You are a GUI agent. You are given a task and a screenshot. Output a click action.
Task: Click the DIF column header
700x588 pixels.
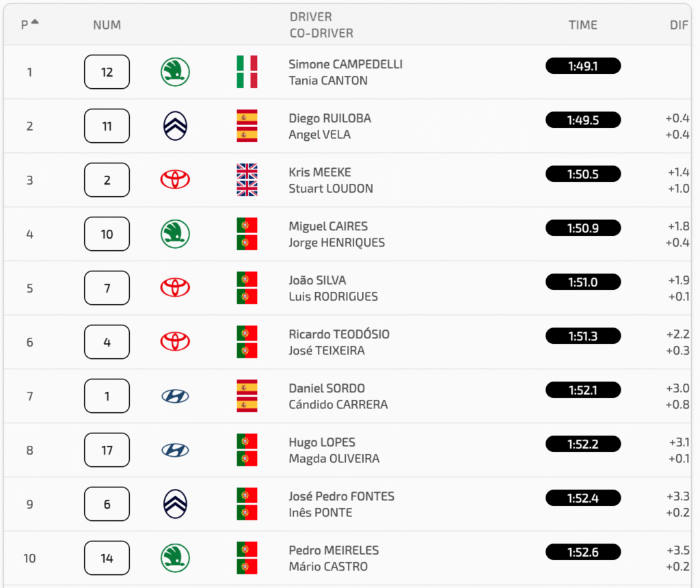click(679, 25)
